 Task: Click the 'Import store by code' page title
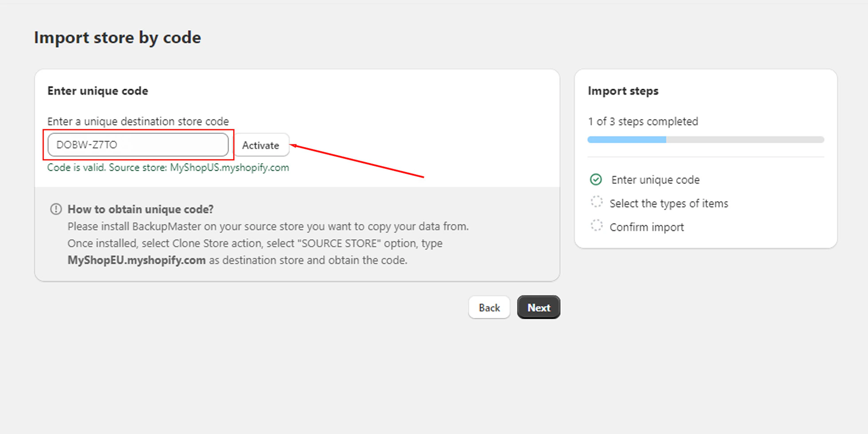coord(117,38)
